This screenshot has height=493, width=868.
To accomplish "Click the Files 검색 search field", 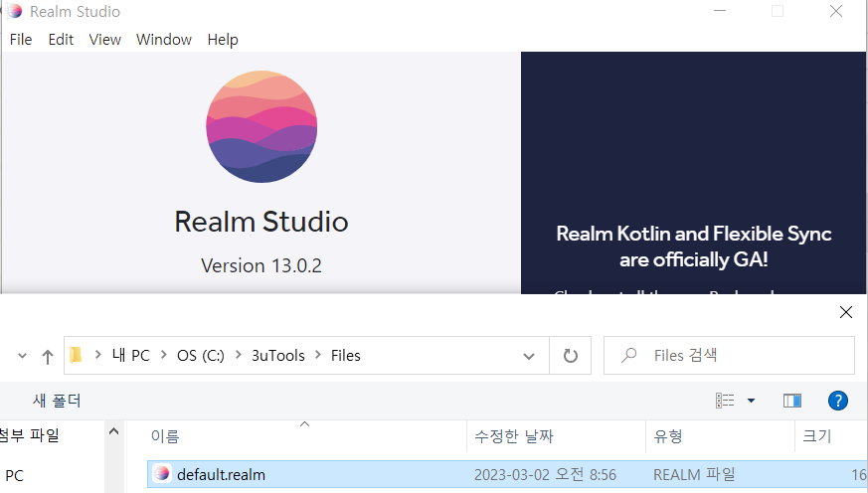I will pos(729,355).
